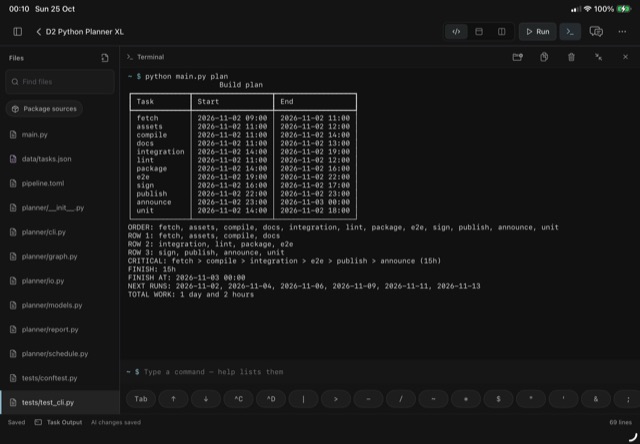Tap the greater-than symbol key
Screen dimensions: 640x444
coord(336,399)
